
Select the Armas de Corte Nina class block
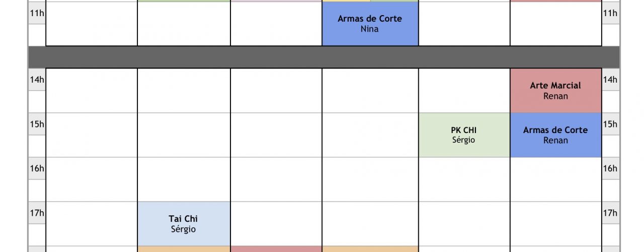tap(370, 24)
